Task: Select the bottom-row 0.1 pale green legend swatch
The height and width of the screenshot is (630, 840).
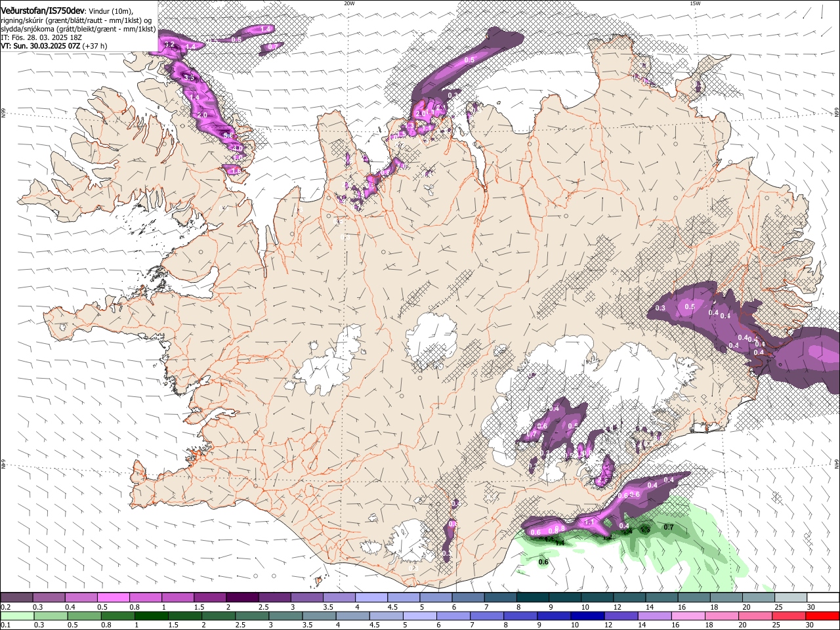Action: click(17, 616)
